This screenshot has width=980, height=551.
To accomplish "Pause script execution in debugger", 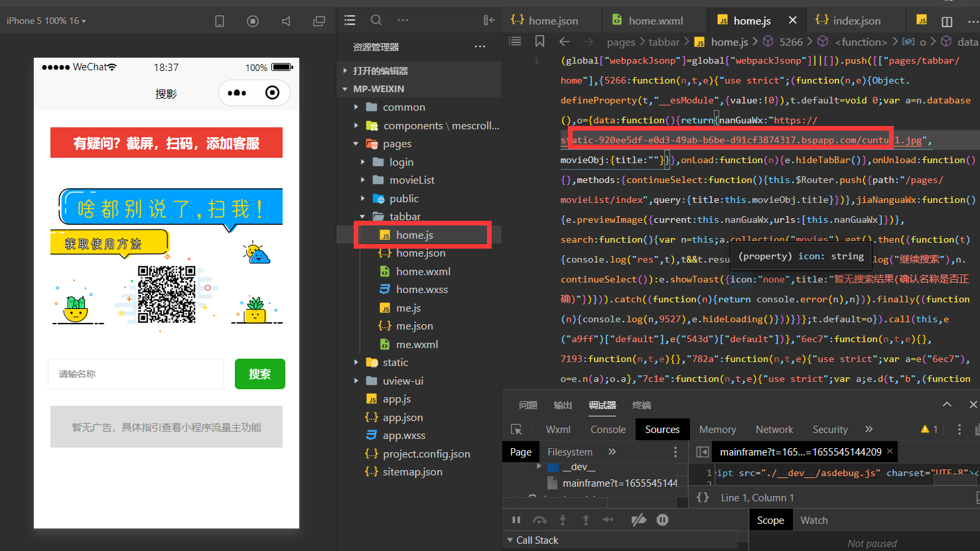I will tap(516, 520).
